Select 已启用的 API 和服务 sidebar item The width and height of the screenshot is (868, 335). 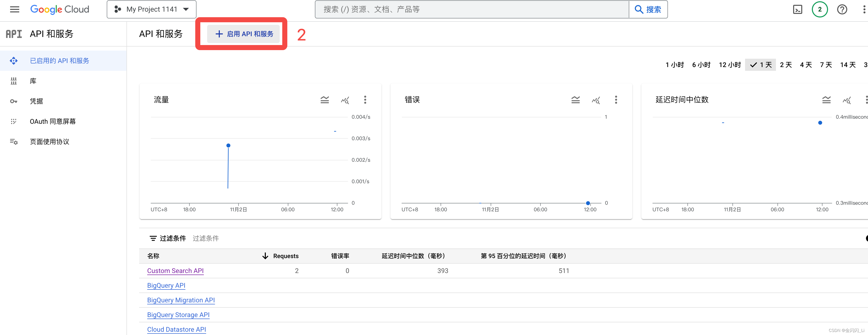(63, 61)
